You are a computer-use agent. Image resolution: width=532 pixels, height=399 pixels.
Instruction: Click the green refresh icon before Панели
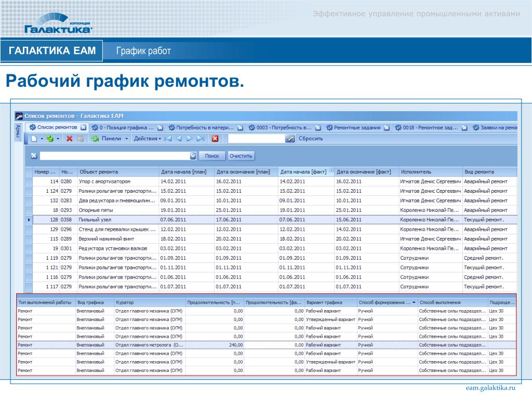pos(95,139)
